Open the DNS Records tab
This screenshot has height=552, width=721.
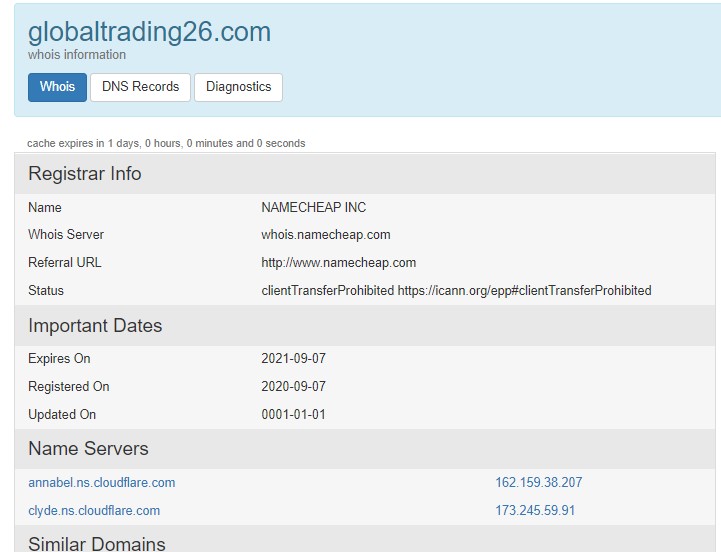click(x=140, y=87)
